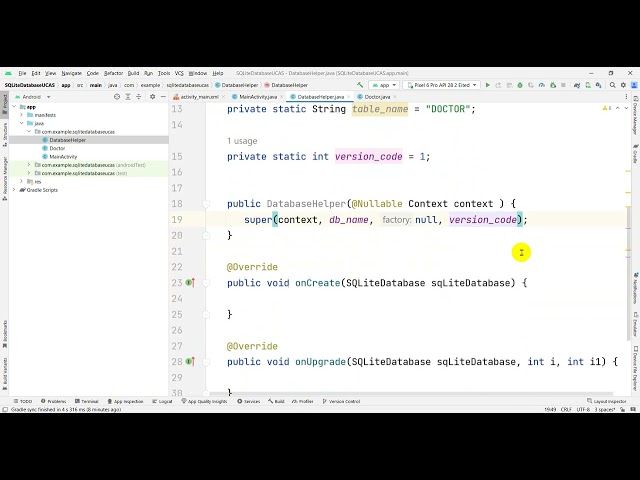
Task: Toggle the Bookmarks tool window
Action: [5, 334]
